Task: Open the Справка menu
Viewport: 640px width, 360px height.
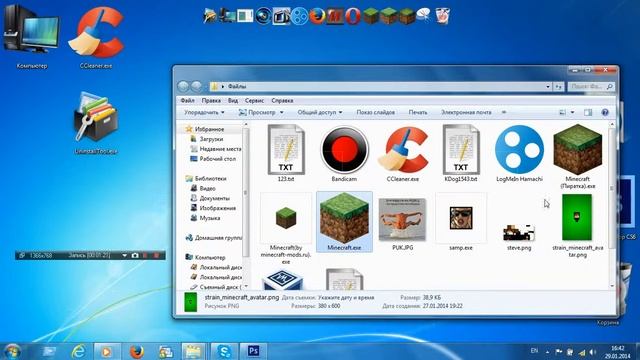Action: tap(282, 100)
